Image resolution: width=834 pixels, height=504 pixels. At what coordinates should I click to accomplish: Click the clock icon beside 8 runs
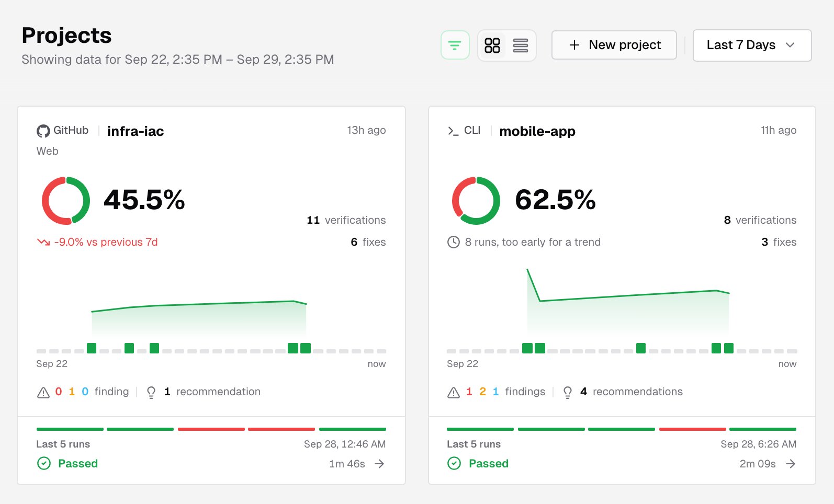(454, 242)
